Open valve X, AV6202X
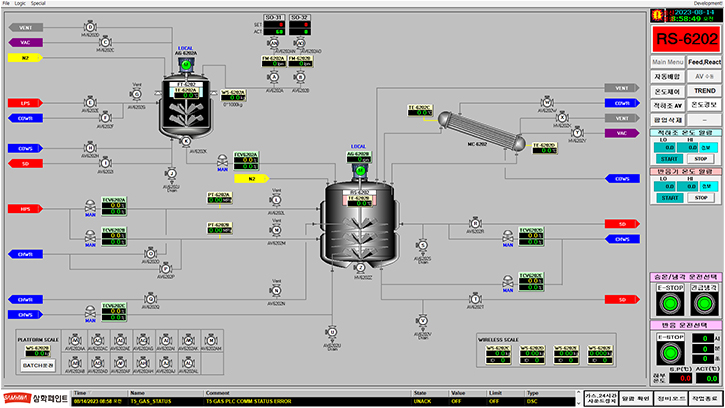725x408 pixels. click(562, 118)
